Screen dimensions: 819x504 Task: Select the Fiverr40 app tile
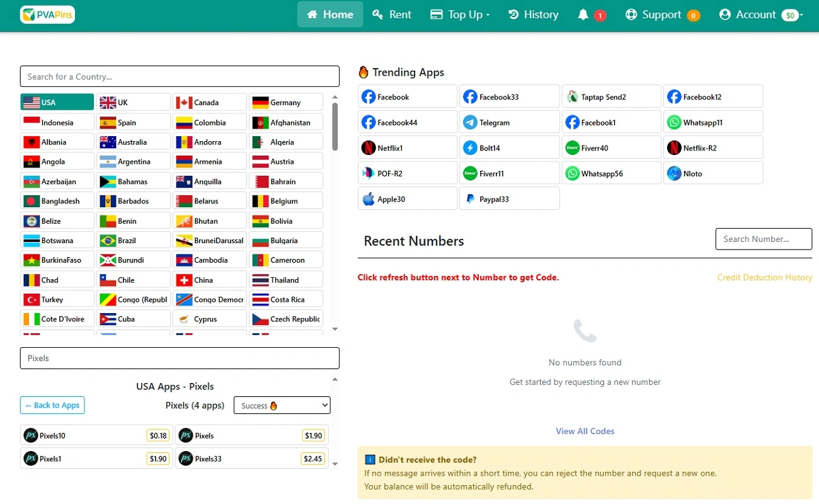[x=611, y=148]
